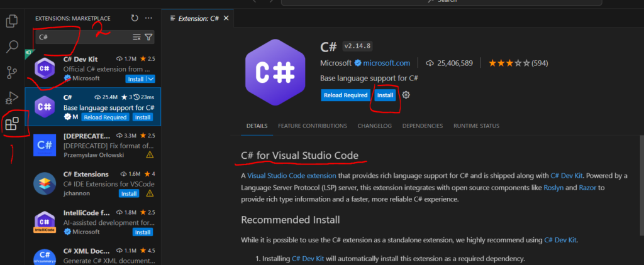Open the Views and More Actions ellipsis
The width and height of the screenshot is (644, 265).
point(148,18)
